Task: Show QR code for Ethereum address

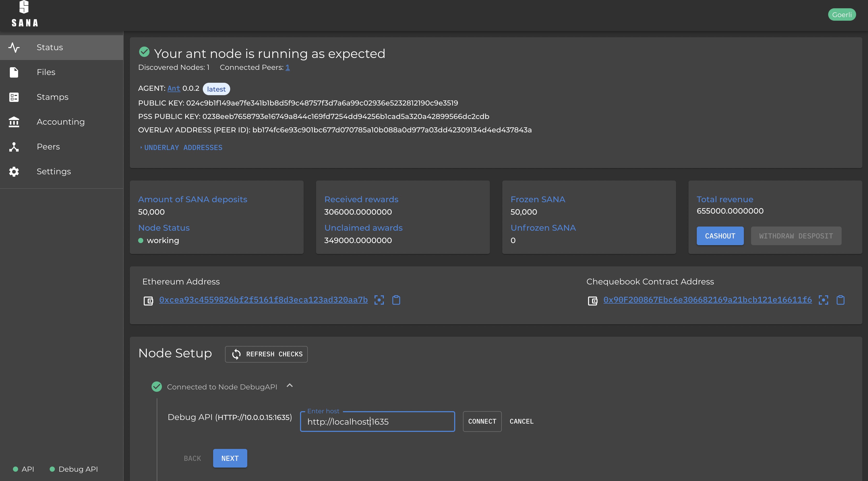Action: [379, 300]
